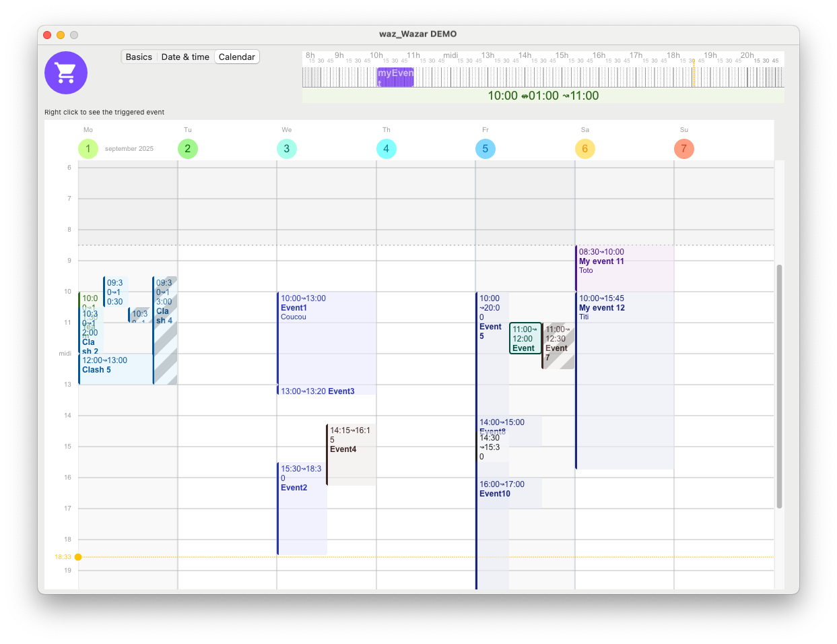Click the myEvent block in time ruler
Screen dimensions: 837x644
[395, 77]
